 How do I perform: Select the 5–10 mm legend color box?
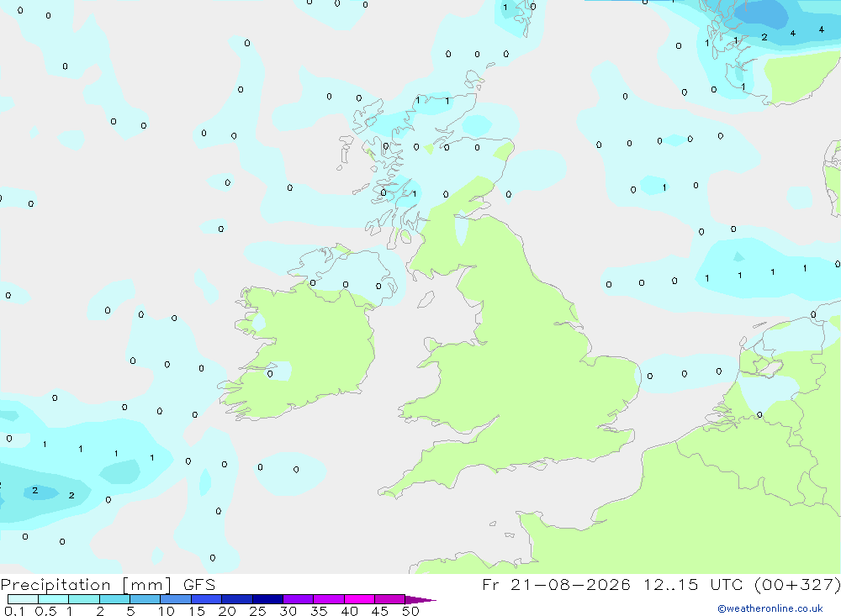tap(145, 599)
